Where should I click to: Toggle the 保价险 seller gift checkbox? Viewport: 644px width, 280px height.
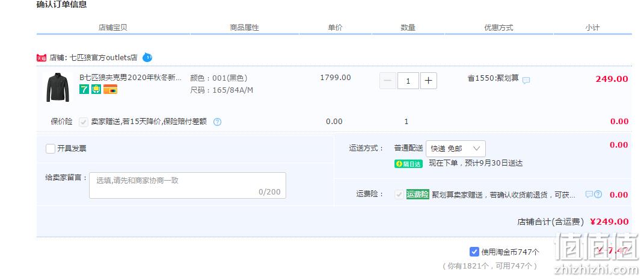click(x=84, y=122)
